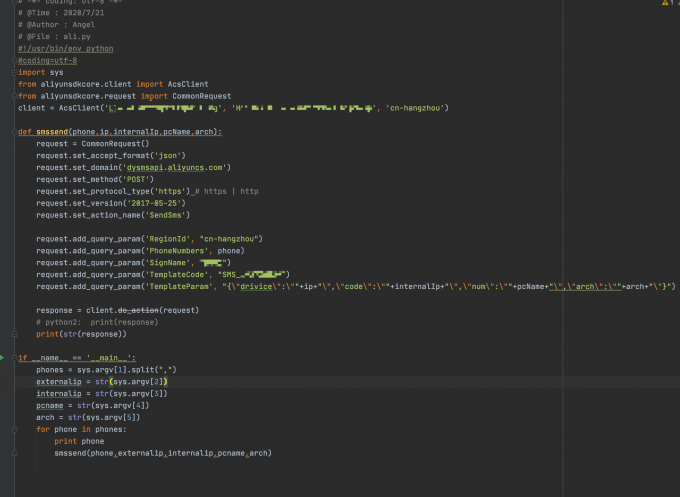680x497 pixels.
Task: Click fold end marker at print(str(response)) line
Action: [x=14, y=334]
